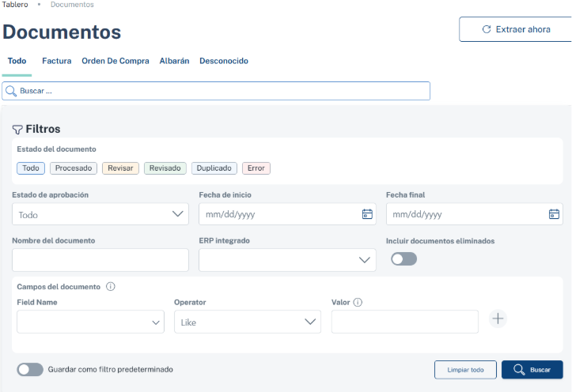Screen dimensions: 572x392
Task: Click the calendar icon in Fecha de inicio
Action: [367, 214]
